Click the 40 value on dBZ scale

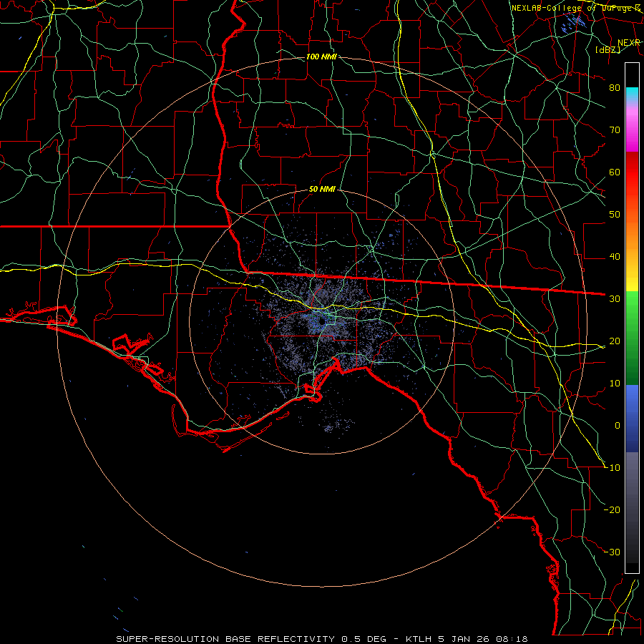[615, 257]
